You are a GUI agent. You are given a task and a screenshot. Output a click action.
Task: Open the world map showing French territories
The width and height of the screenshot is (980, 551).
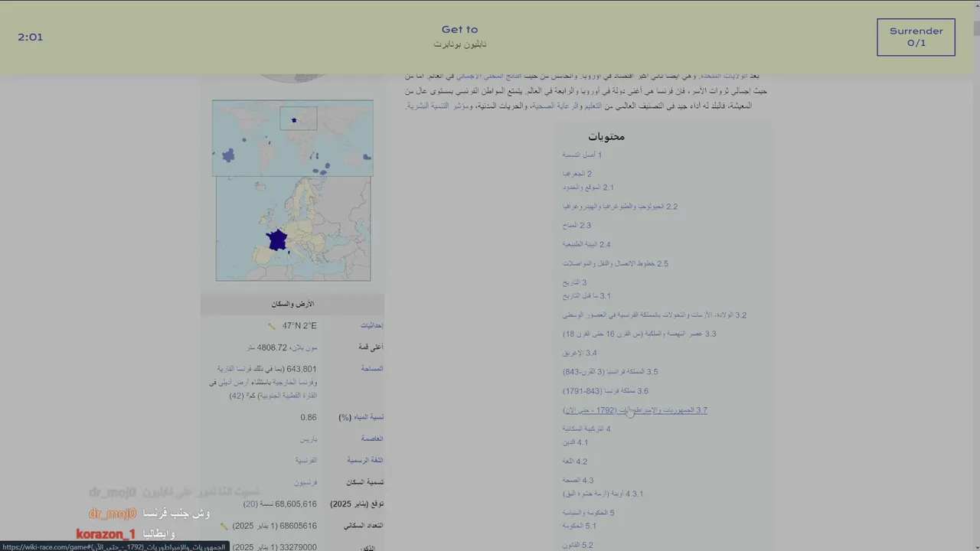292,139
